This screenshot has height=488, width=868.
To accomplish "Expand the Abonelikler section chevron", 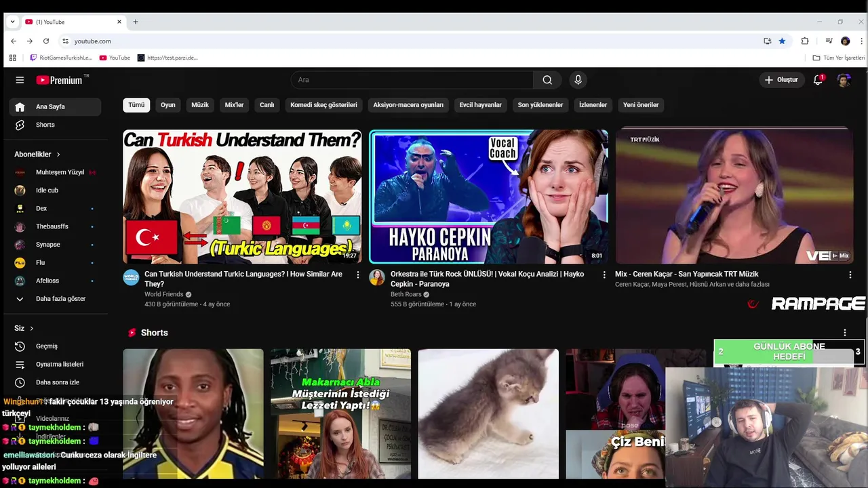I will (x=58, y=155).
